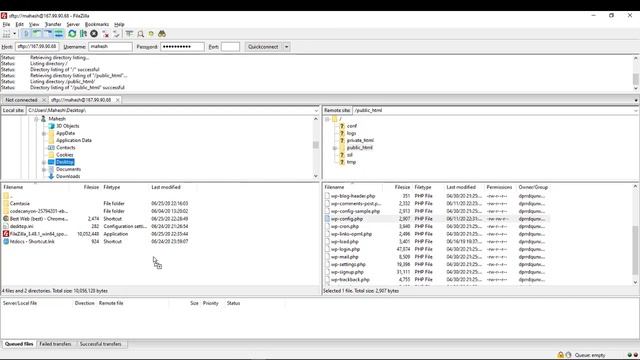This screenshot has height=360, width=640.
Task: Sort local files by Last modified column
Action: pyautogui.click(x=166, y=187)
